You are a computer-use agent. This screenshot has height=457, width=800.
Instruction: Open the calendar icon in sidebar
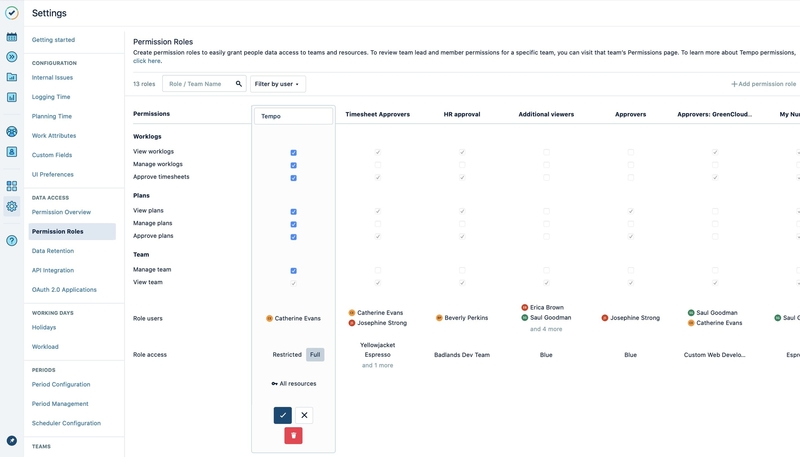[12, 37]
